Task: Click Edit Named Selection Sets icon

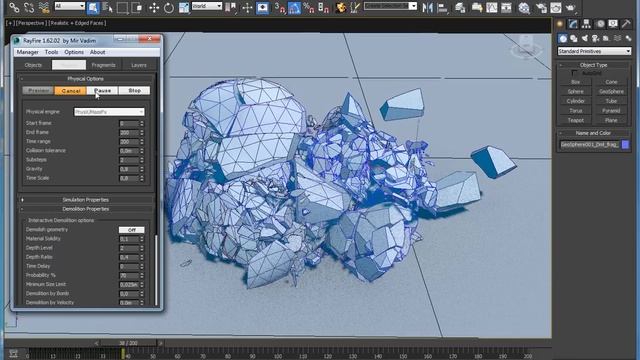Action: pos(355,7)
